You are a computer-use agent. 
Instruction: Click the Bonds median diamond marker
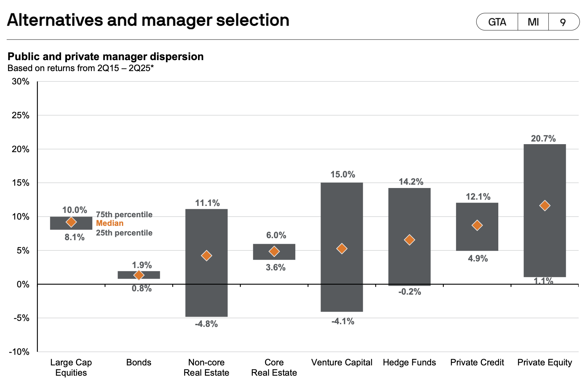tap(139, 275)
